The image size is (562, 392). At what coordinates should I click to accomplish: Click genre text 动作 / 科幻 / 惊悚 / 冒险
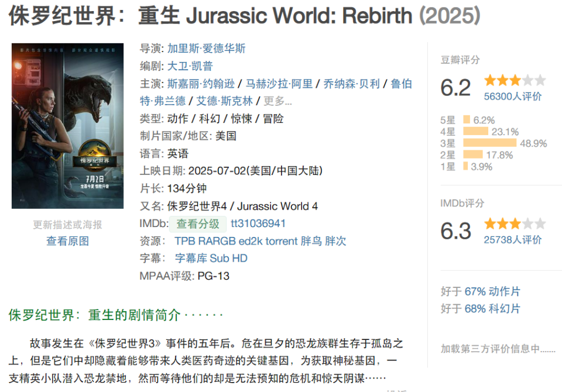[x=225, y=119]
